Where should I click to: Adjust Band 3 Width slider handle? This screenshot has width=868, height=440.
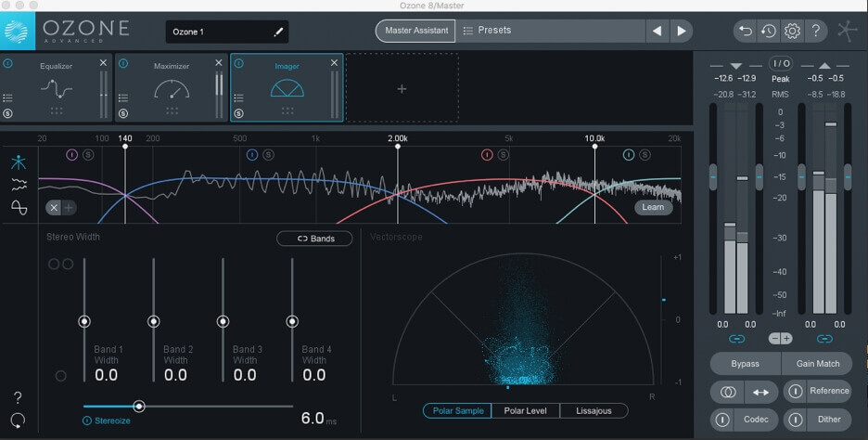pos(223,321)
